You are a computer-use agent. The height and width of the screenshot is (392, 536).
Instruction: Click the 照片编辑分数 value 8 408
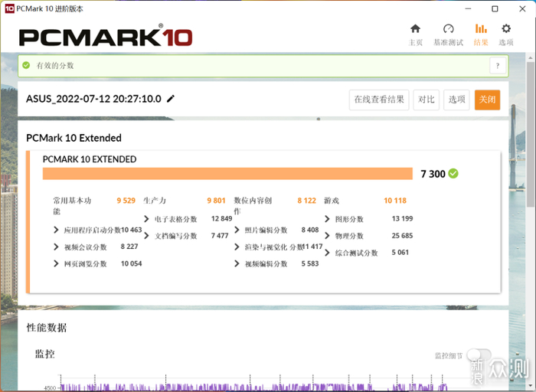click(x=309, y=230)
